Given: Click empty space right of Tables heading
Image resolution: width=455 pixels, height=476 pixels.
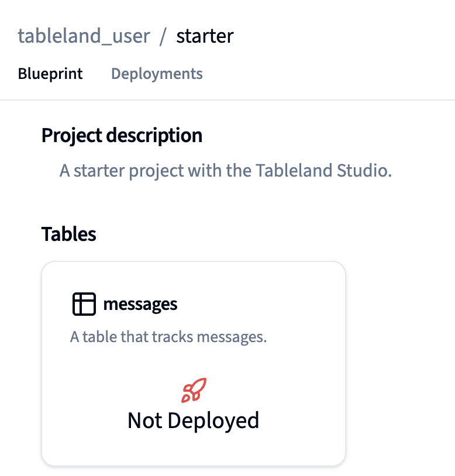Looking at the screenshot, I should (263, 234).
